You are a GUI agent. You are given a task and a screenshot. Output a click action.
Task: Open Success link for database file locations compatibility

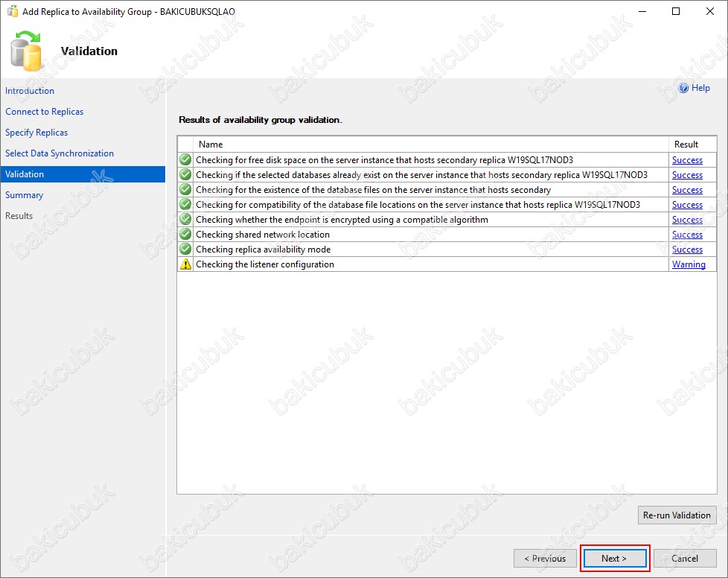pos(687,204)
